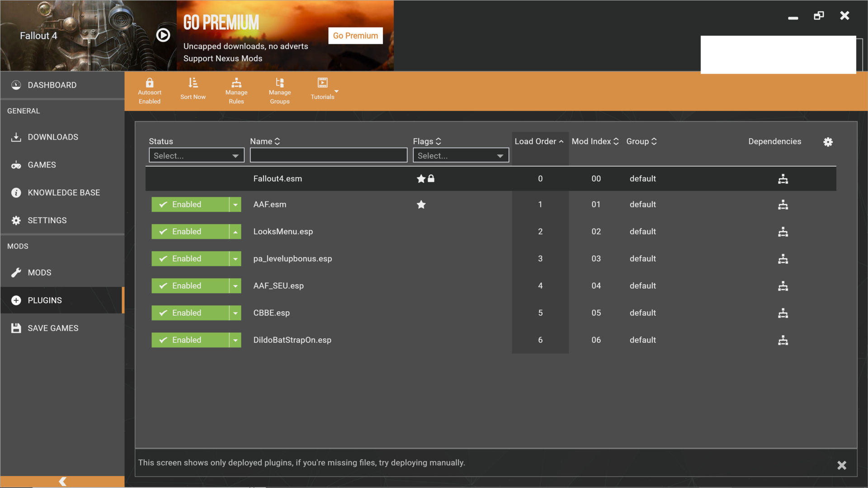Select the Fallout4.esm plugin name
This screenshot has height=488, width=868.
pos(278,178)
